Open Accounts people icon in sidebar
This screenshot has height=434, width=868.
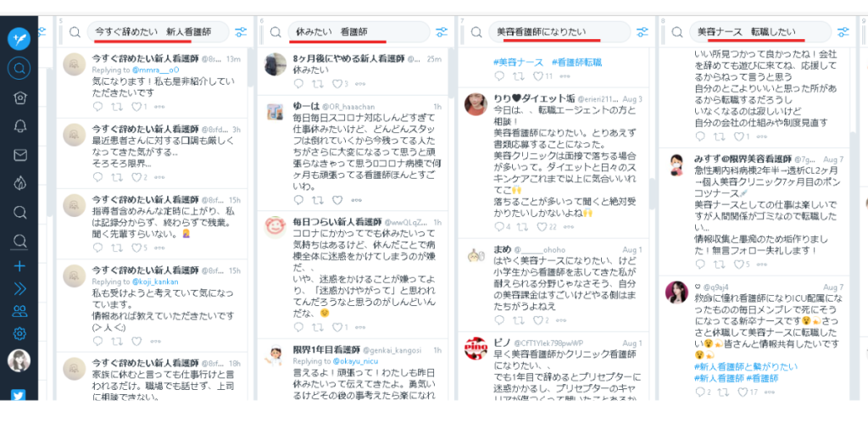click(19, 311)
